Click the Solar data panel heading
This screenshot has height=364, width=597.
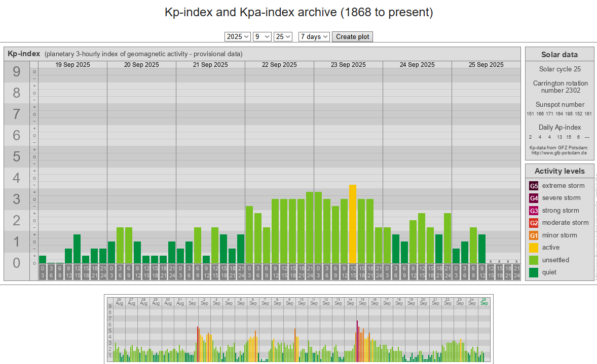(x=559, y=54)
